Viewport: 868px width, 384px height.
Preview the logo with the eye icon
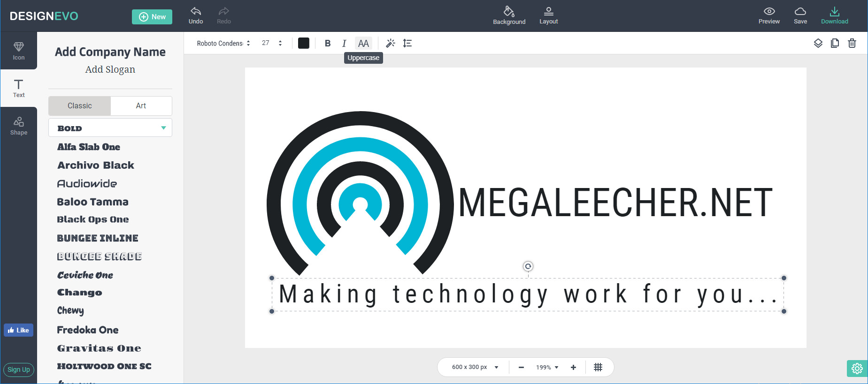coord(769,15)
